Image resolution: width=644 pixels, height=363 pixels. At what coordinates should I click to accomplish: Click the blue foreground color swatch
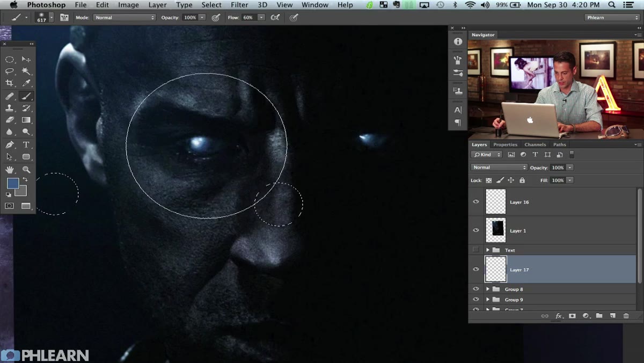[x=12, y=183]
